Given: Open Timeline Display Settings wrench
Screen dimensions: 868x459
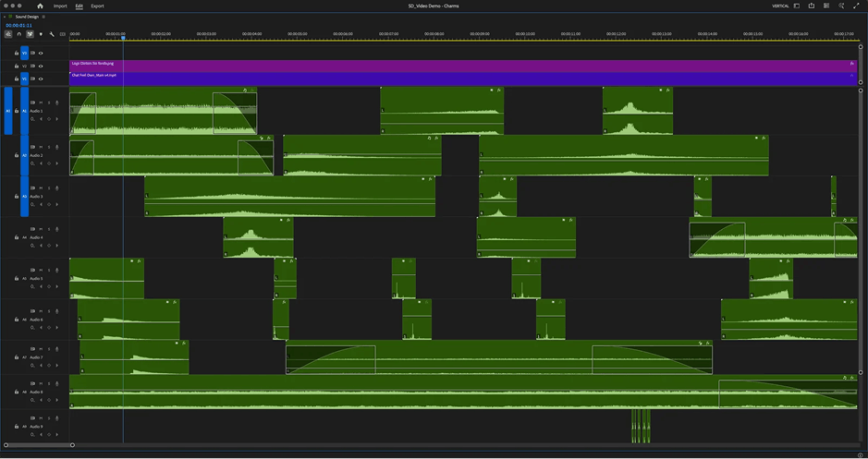Looking at the screenshot, I should [52, 34].
